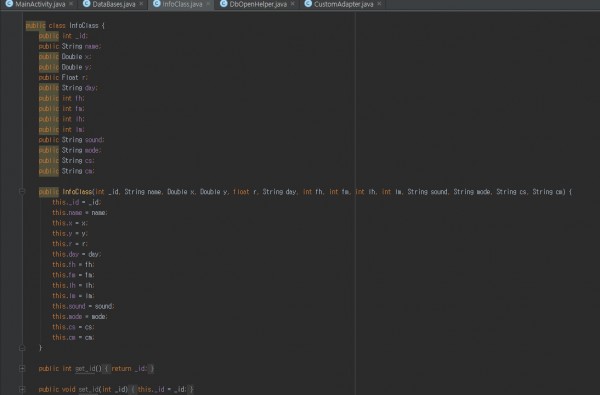The width and height of the screenshot is (600, 395).
Task: Click the InfoClass constructor name
Action: [x=77, y=191]
